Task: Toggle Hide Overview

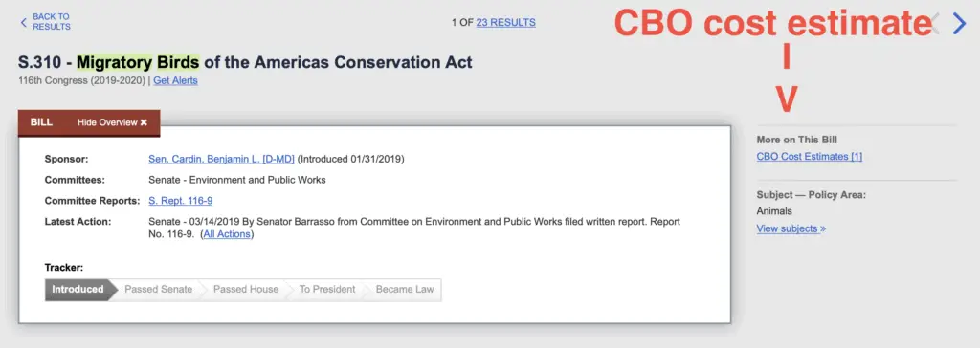Action: [x=113, y=122]
